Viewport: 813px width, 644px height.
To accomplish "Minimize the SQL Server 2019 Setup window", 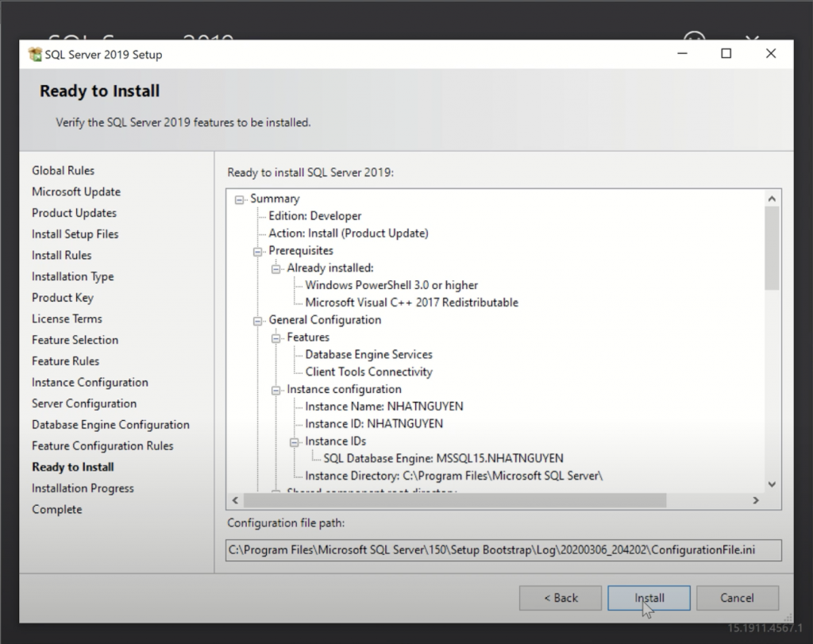I will 682,53.
